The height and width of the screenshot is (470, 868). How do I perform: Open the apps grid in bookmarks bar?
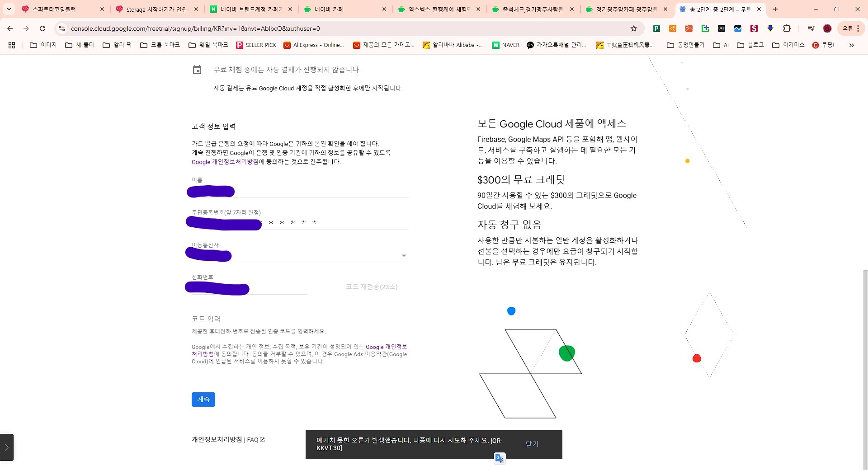tap(12, 45)
